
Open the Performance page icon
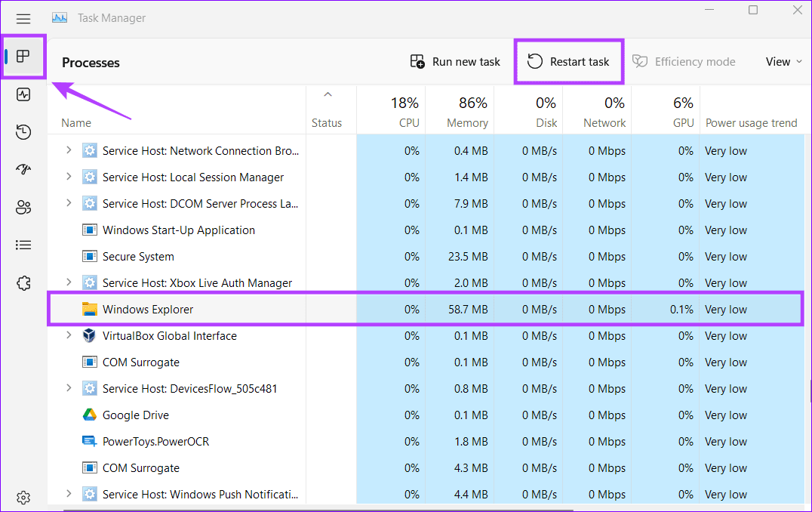(23, 94)
